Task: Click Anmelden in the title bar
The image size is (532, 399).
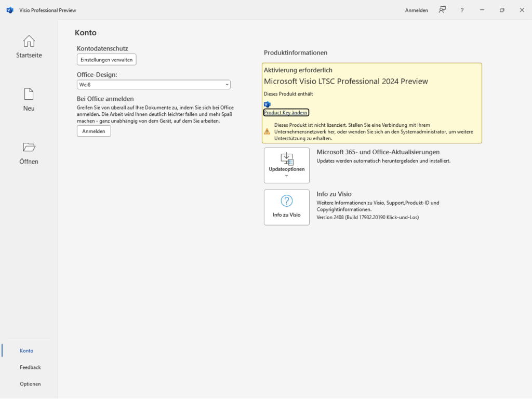Action: pyautogui.click(x=417, y=10)
